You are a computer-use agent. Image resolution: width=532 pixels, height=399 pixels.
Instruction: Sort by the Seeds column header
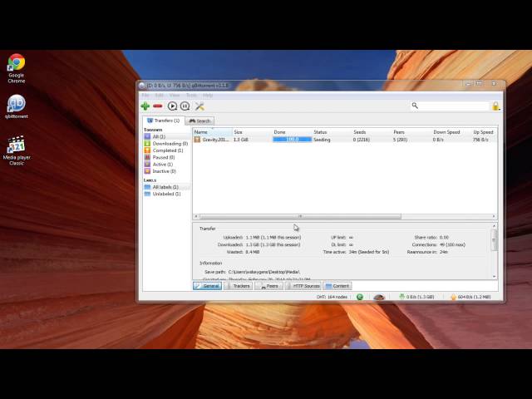tap(372, 132)
